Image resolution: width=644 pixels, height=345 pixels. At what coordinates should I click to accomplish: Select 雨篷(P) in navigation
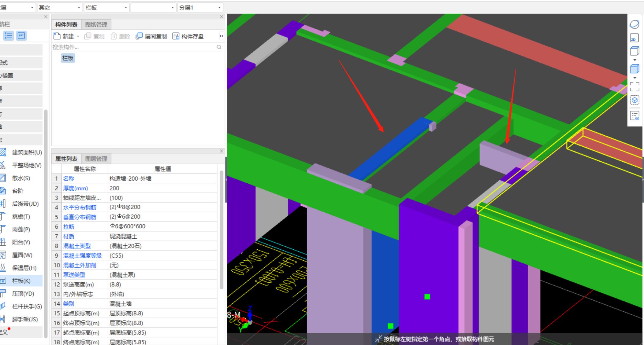[x=21, y=229]
